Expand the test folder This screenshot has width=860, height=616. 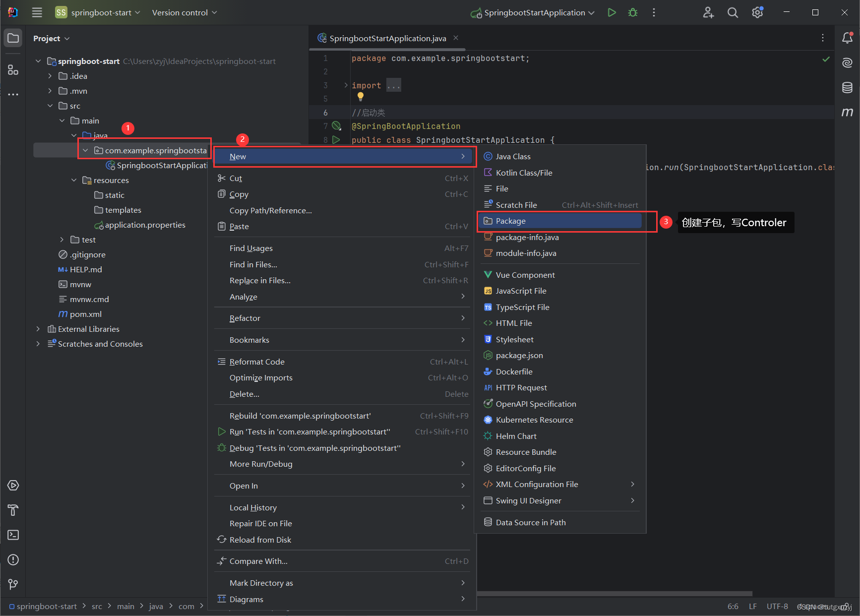point(61,240)
